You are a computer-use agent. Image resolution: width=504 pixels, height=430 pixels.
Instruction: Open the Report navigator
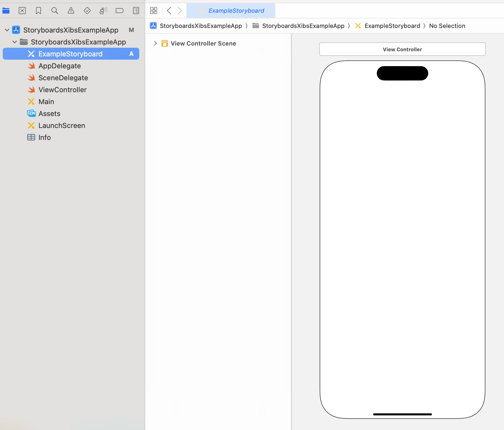[x=136, y=11]
